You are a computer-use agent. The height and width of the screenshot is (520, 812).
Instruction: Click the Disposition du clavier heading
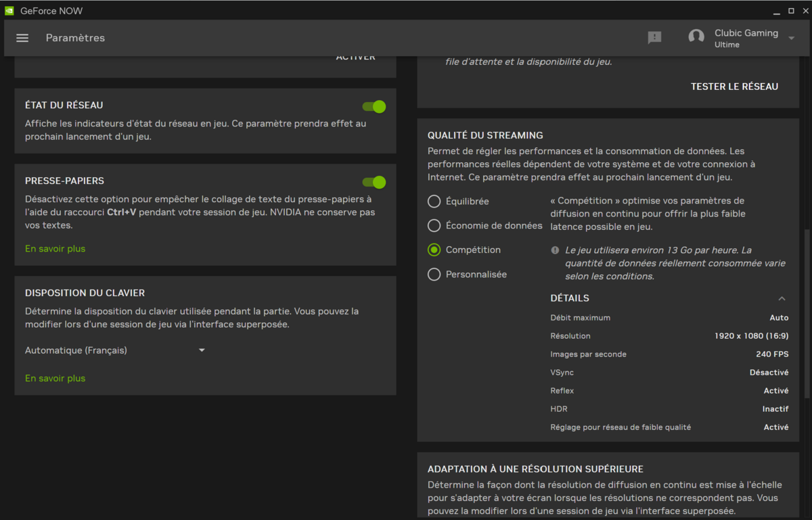(x=85, y=293)
